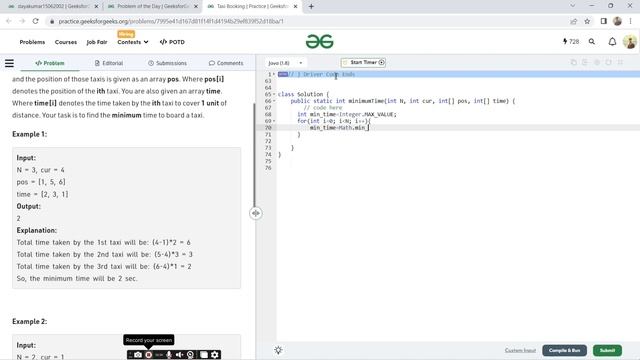Collapse the class Solution fold at line 65
The height and width of the screenshot is (360, 640).
274,94
